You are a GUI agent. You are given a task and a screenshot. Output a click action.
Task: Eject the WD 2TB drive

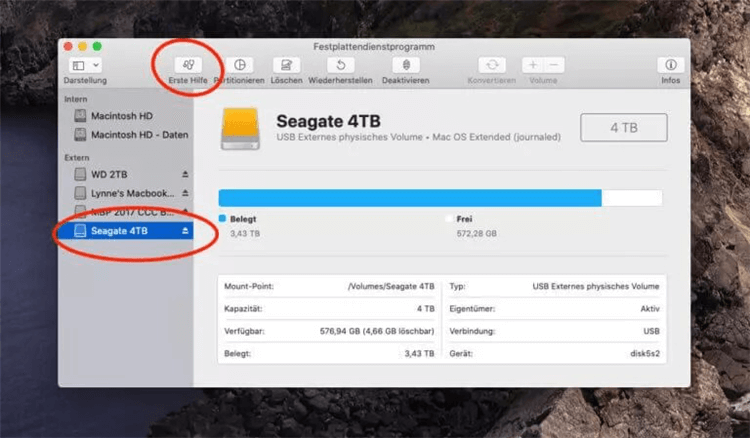[x=185, y=175]
